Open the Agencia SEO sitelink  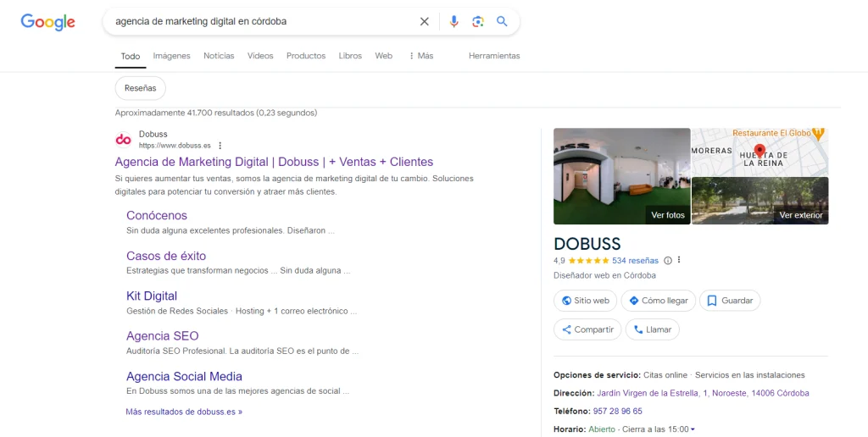(x=162, y=335)
